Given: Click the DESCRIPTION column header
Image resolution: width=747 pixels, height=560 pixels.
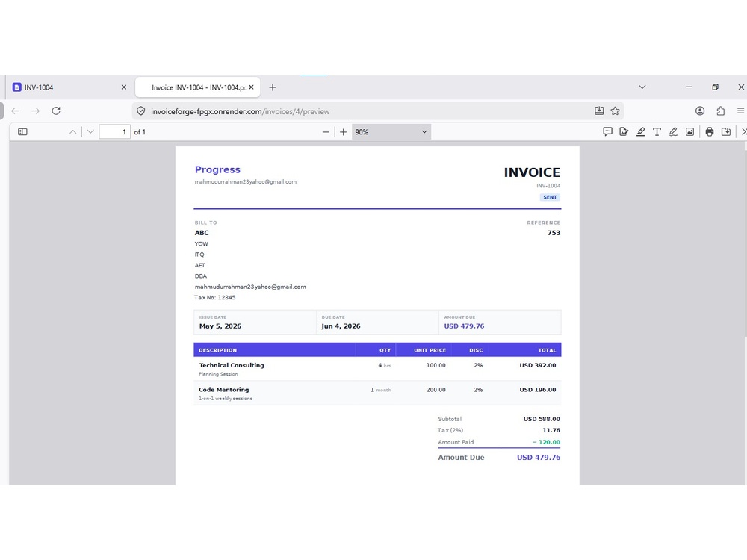Looking at the screenshot, I should point(217,350).
